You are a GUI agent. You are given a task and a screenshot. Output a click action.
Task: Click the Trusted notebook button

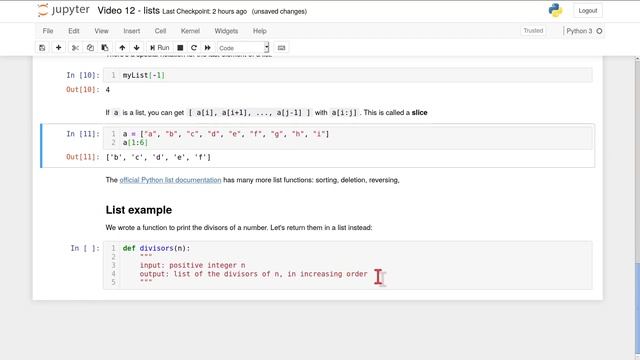533,31
